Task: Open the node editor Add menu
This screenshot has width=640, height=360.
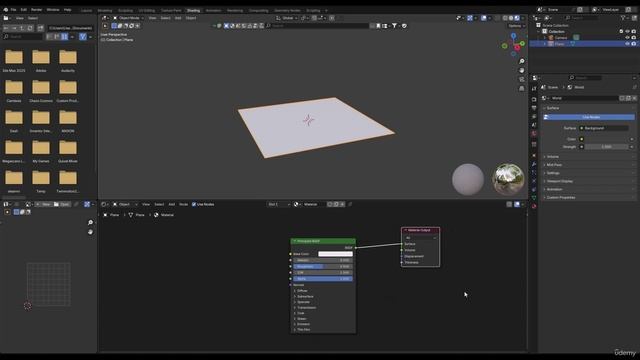Action: [172, 204]
